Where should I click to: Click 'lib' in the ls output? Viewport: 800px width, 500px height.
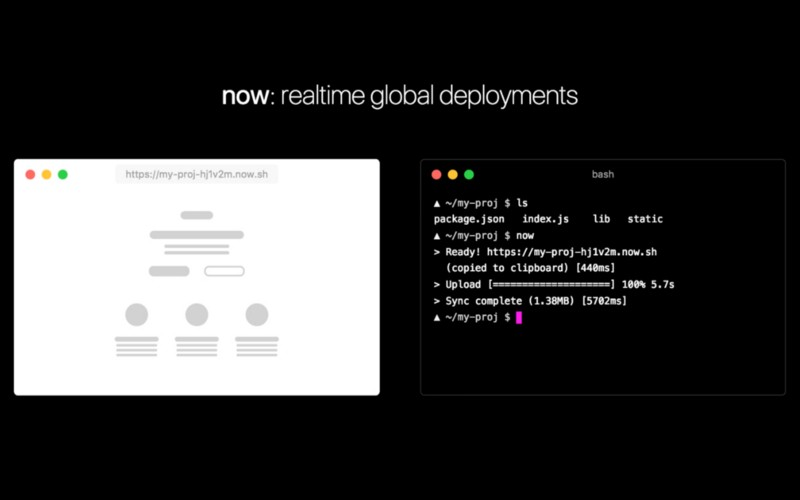pyautogui.click(x=601, y=219)
